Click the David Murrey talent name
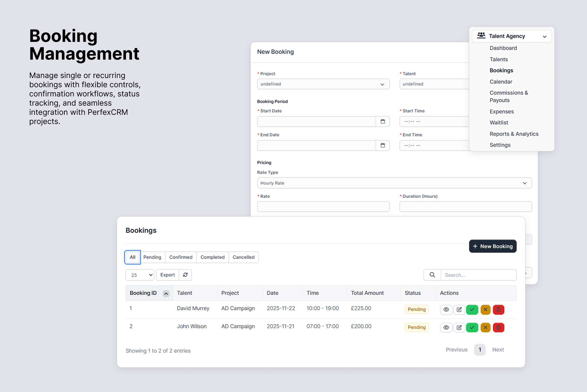Viewport: 587px width, 392px height. (193, 308)
